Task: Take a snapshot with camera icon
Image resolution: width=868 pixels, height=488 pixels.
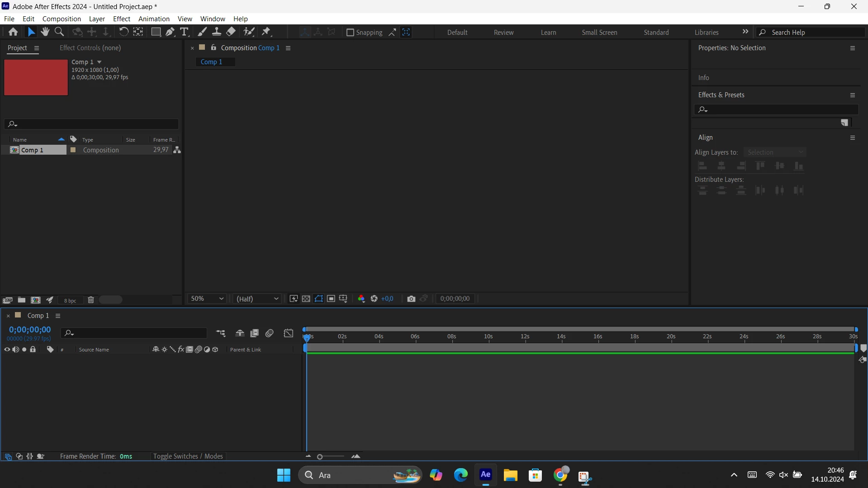Action: [411, 298]
